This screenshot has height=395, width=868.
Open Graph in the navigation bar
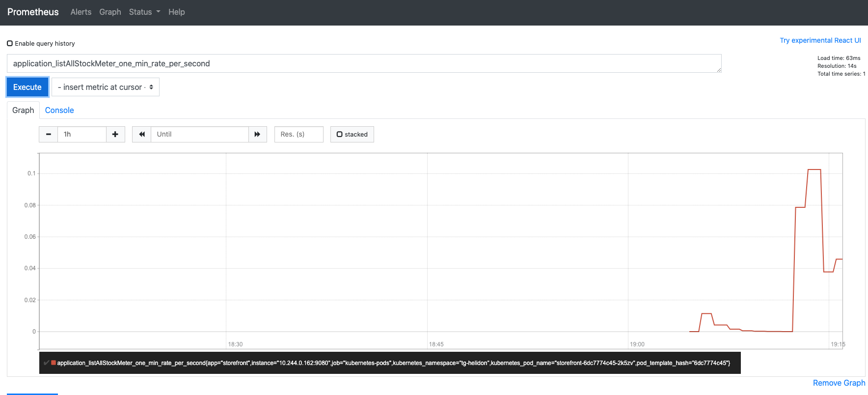point(110,12)
